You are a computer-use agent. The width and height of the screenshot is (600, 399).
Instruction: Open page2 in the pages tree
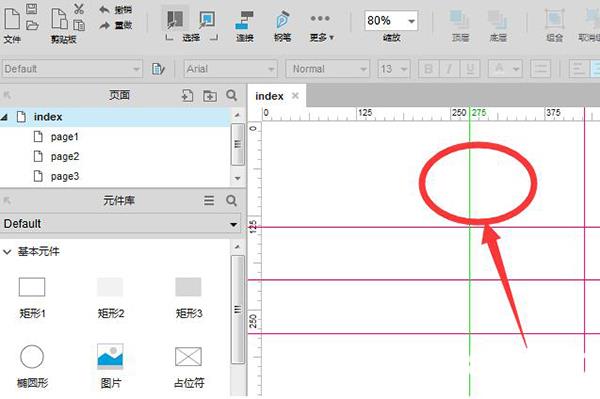tap(65, 156)
